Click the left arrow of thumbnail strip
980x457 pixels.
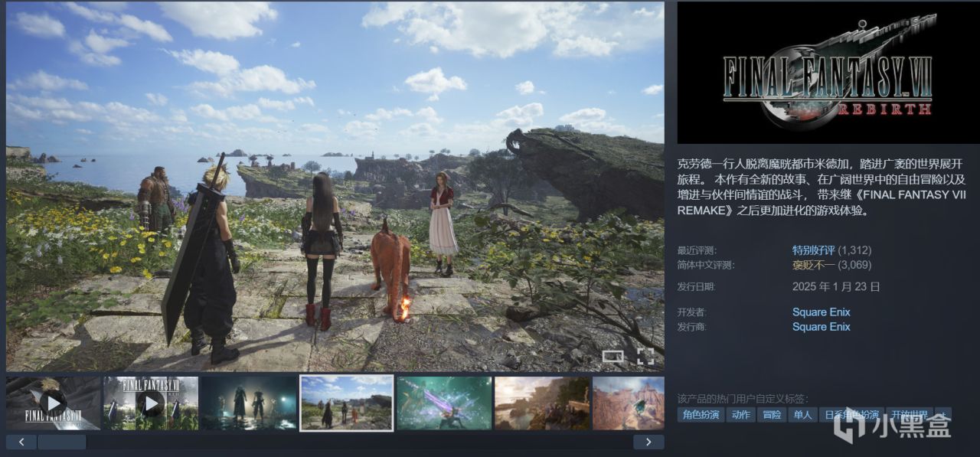pos(21,442)
